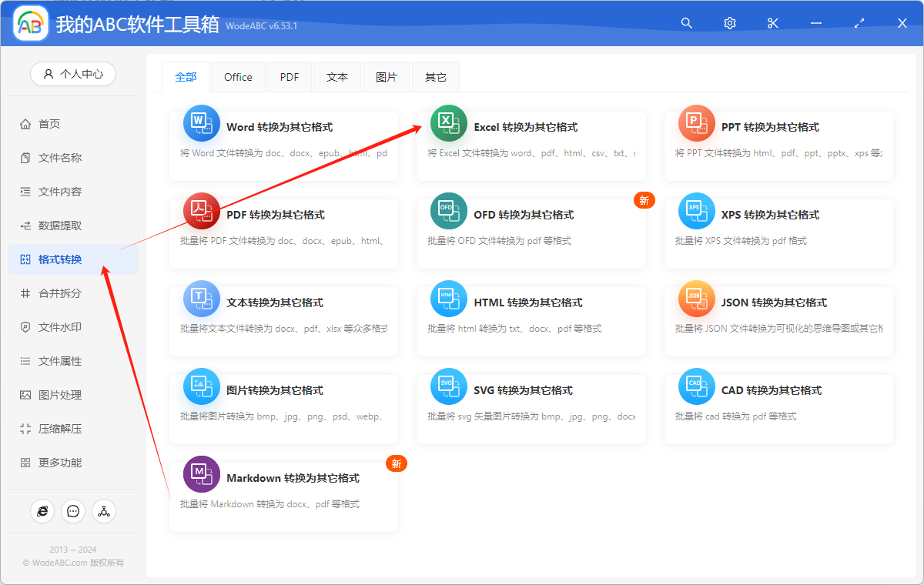Open the scissors screenshot tool icon

(x=772, y=23)
